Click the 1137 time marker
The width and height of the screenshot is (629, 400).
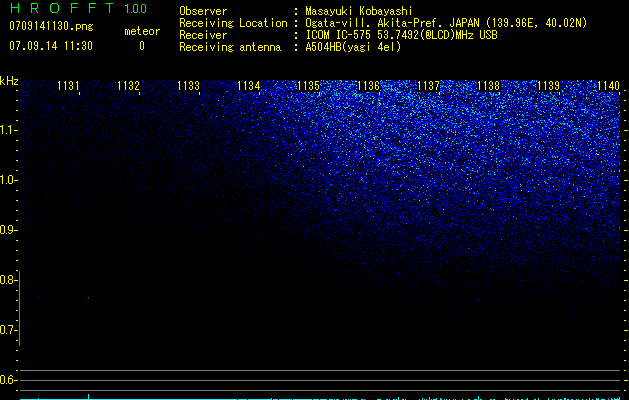click(428, 85)
